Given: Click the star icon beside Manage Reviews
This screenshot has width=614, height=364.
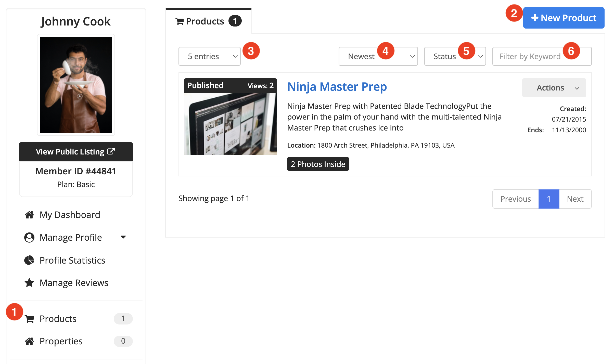Looking at the screenshot, I should click(x=29, y=283).
